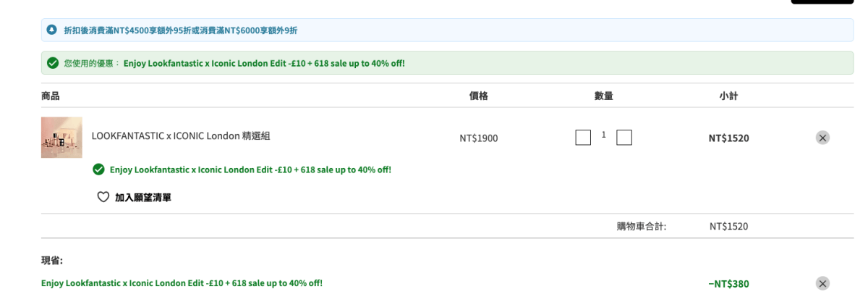
Task: Click the black button at top right
Action: 822,2
